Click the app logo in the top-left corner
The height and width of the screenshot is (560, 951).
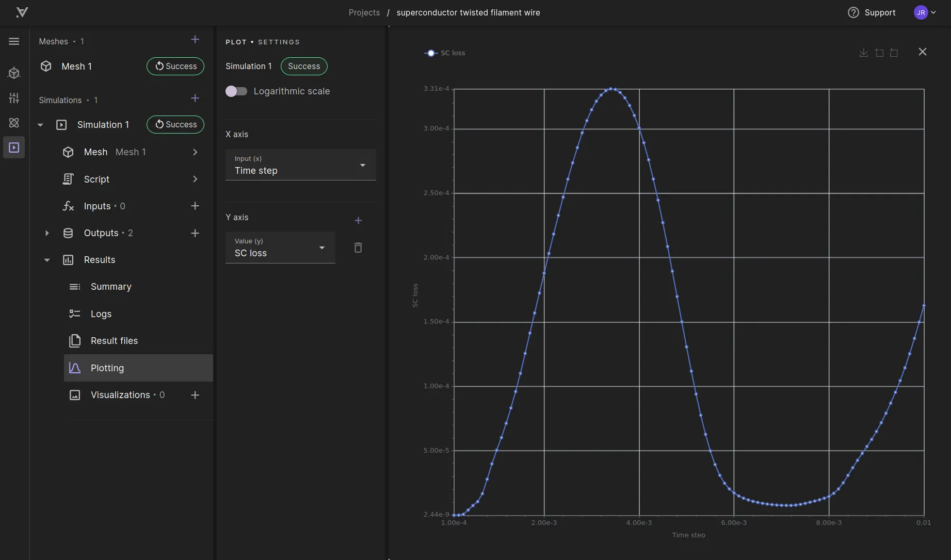click(x=22, y=12)
